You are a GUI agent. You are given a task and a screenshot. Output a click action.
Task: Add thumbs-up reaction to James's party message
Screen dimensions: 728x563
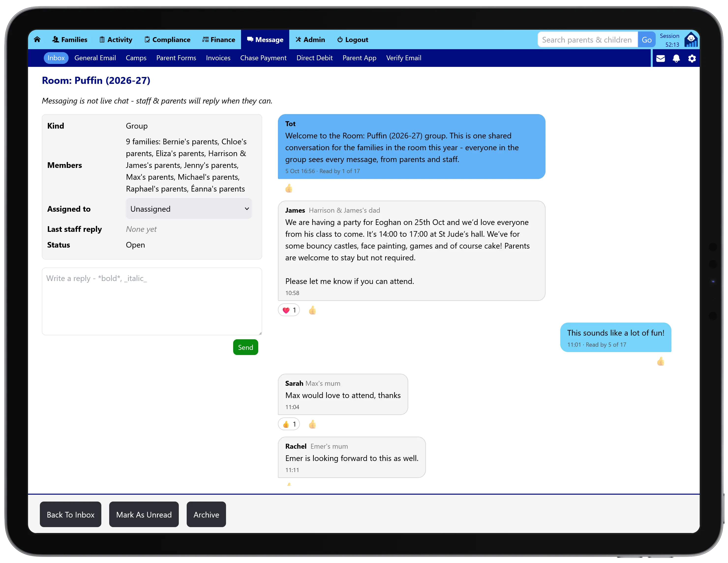312,310
